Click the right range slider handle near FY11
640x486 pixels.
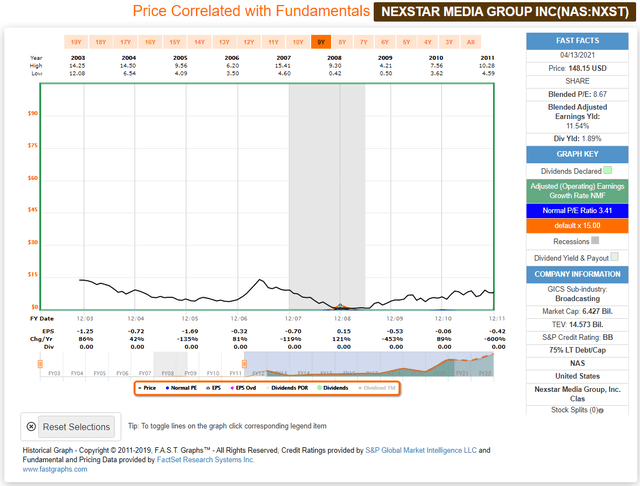(x=244, y=364)
